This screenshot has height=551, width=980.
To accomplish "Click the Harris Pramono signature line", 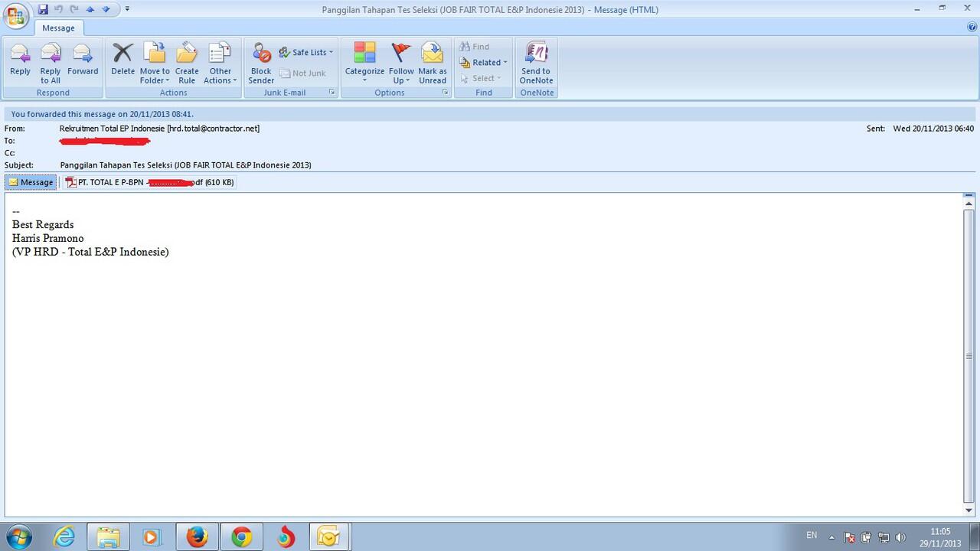I will (47, 238).
